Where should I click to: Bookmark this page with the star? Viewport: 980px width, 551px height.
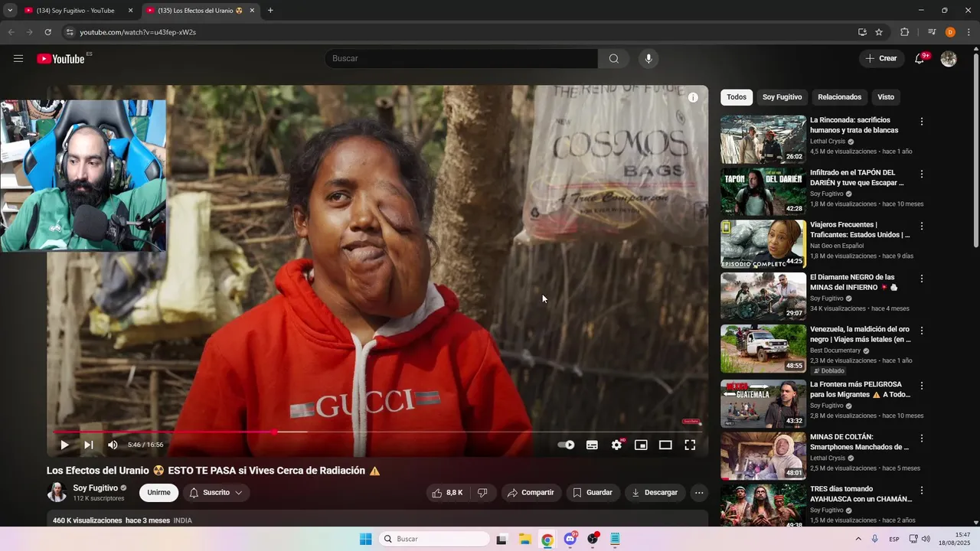coord(879,32)
